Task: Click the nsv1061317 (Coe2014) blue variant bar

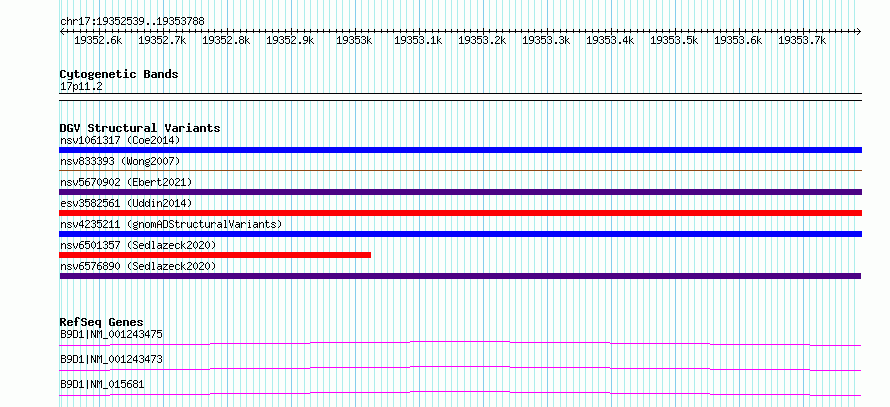Action: click(x=460, y=150)
